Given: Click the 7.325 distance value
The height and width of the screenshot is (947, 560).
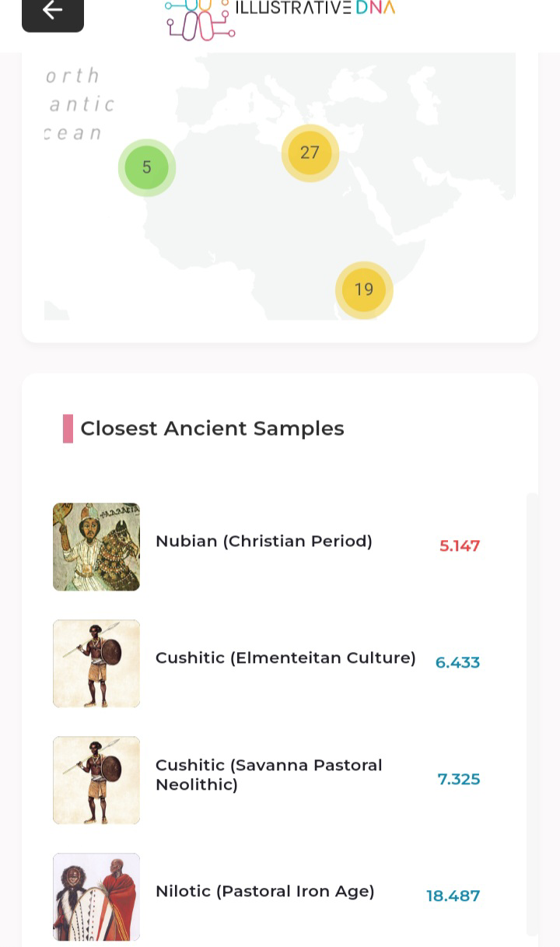Looking at the screenshot, I should (x=459, y=779).
